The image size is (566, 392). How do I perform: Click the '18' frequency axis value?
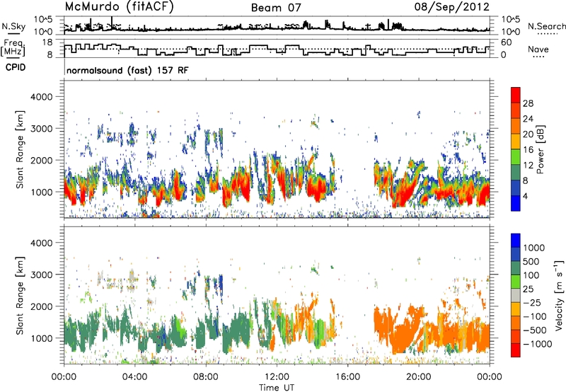[x=47, y=42]
